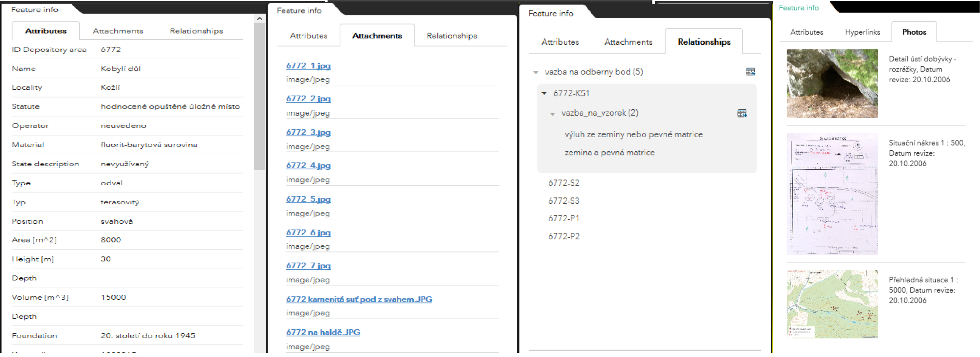The image size is (980, 357).
Task: Open table icon for vazba_na_vzorek
Action: click(x=742, y=113)
